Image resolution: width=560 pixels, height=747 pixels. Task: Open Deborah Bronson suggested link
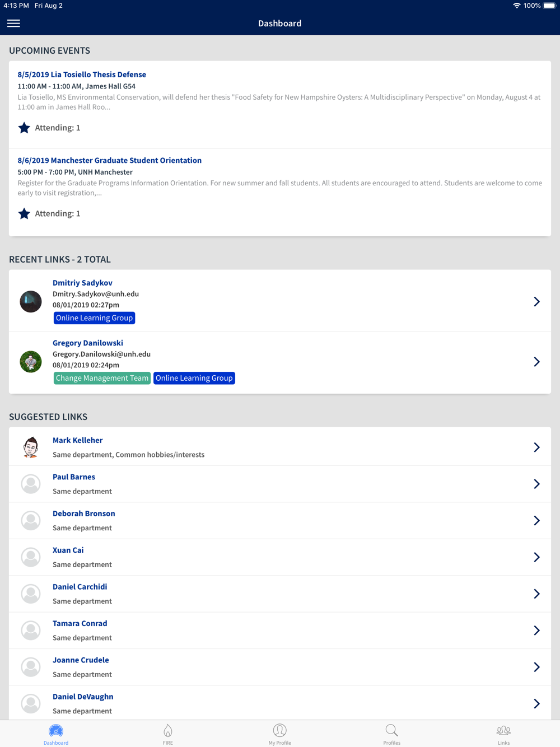tap(280, 520)
